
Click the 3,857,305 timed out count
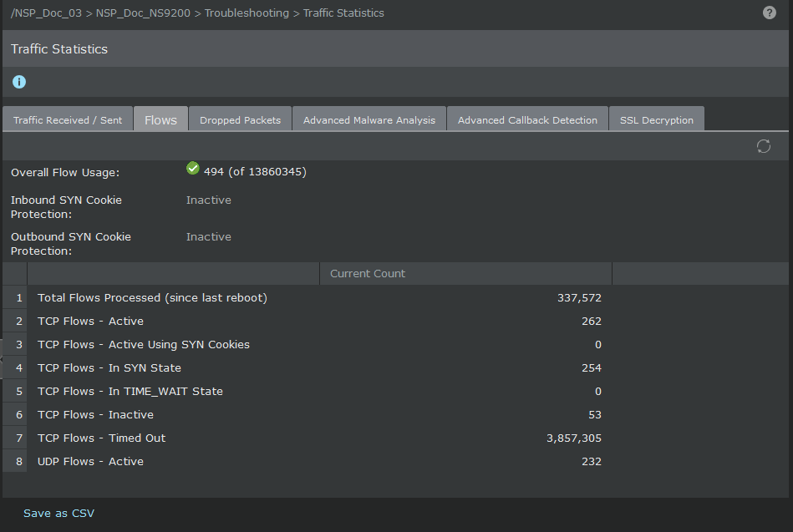(574, 438)
